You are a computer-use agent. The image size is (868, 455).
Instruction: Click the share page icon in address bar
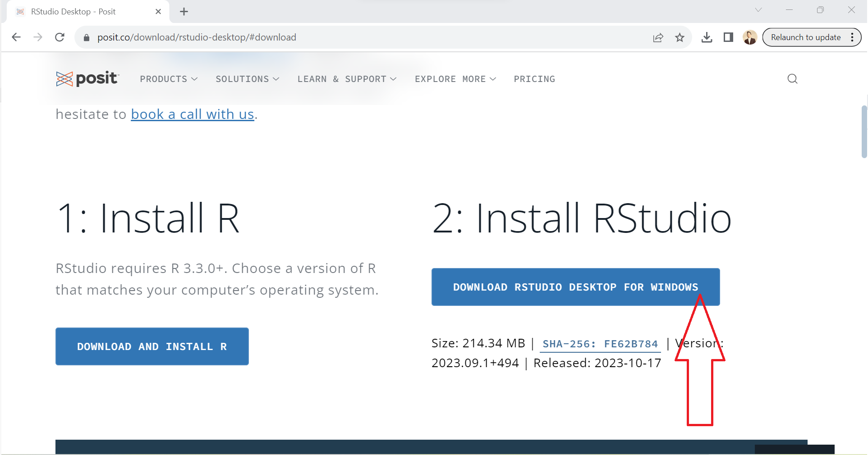pyautogui.click(x=658, y=37)
